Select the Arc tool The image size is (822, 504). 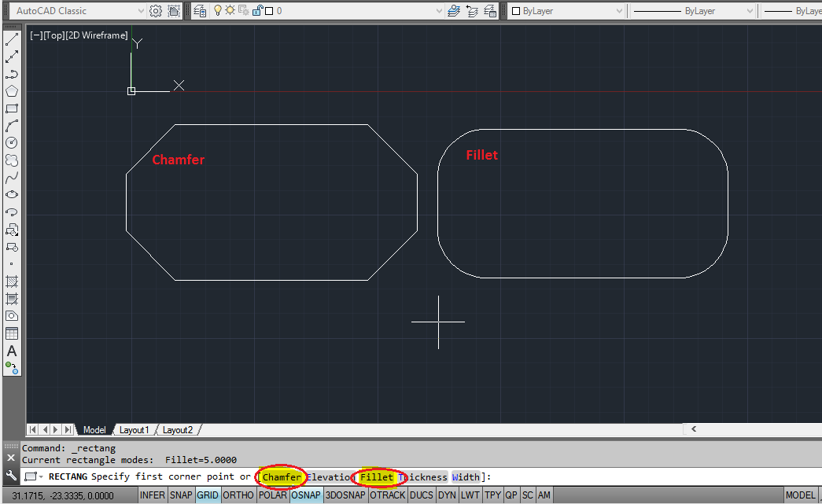tap(12, 126)
